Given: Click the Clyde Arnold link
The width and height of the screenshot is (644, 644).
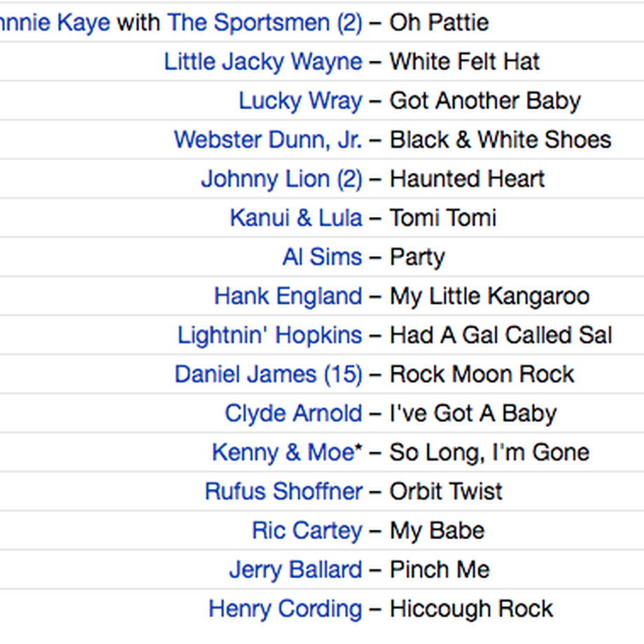Looking at the screenshot, I should coord(294,413).
